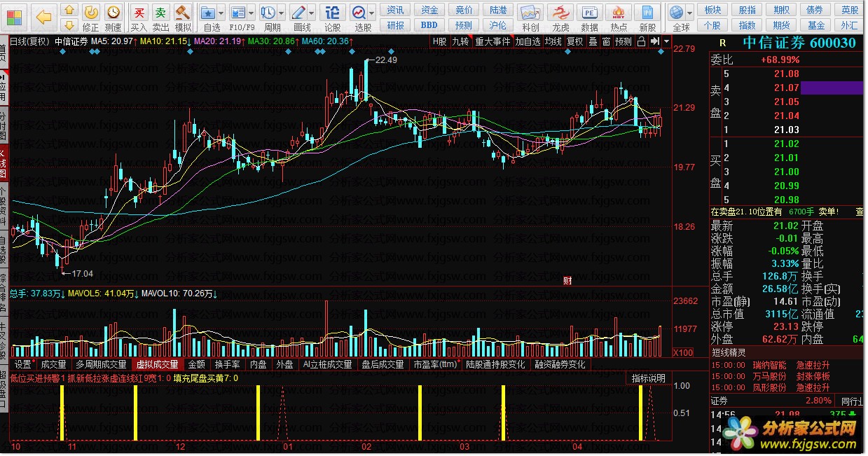Toggle the H股 option
The width and height of the screenshot is (868, 456).
439,41
